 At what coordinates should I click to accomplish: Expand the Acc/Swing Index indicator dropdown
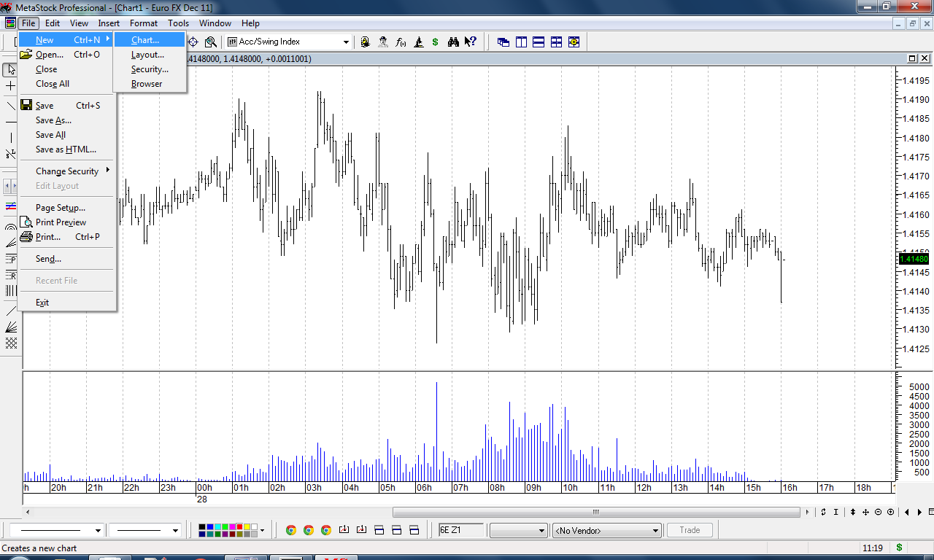click(346, 42)
